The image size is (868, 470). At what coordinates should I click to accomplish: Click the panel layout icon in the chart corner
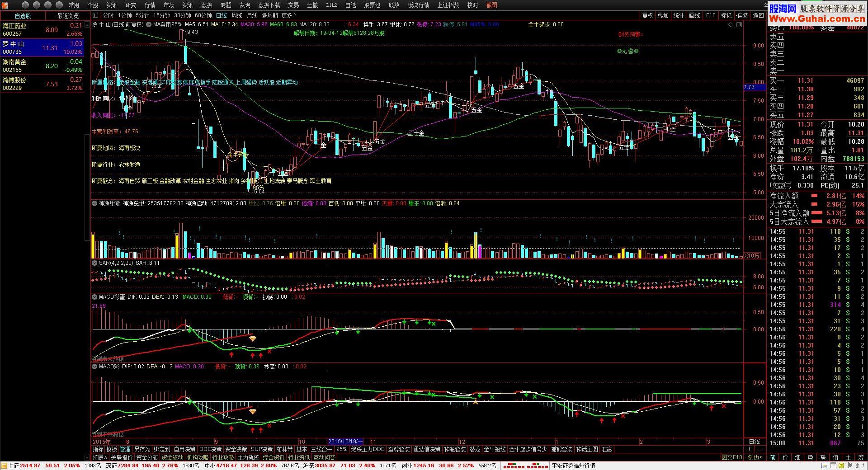[739, 25]
